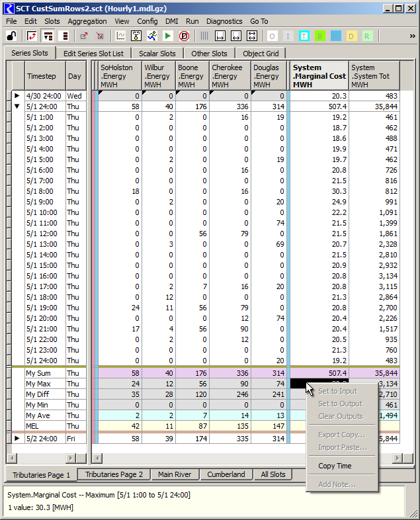
Task: Show more toolbar items via » chevron
Action: [x=412, y=36]
